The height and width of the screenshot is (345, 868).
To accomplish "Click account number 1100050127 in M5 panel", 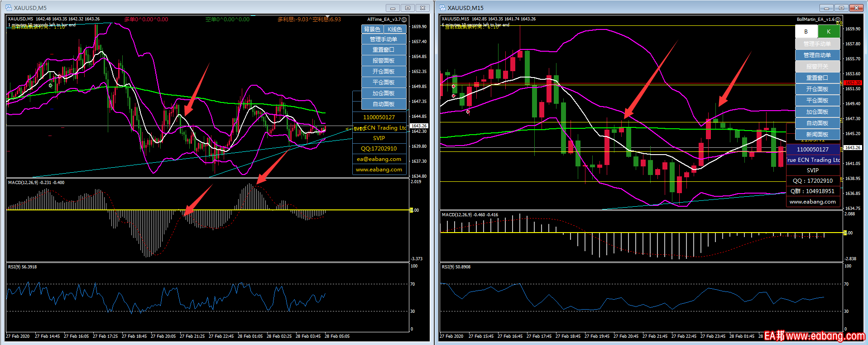I will [x=379, y=117].
